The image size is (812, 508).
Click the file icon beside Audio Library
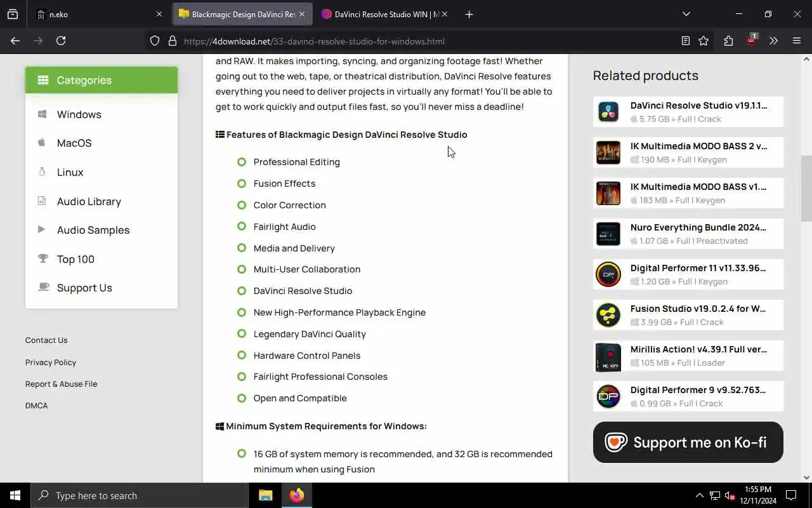[42, 201]
